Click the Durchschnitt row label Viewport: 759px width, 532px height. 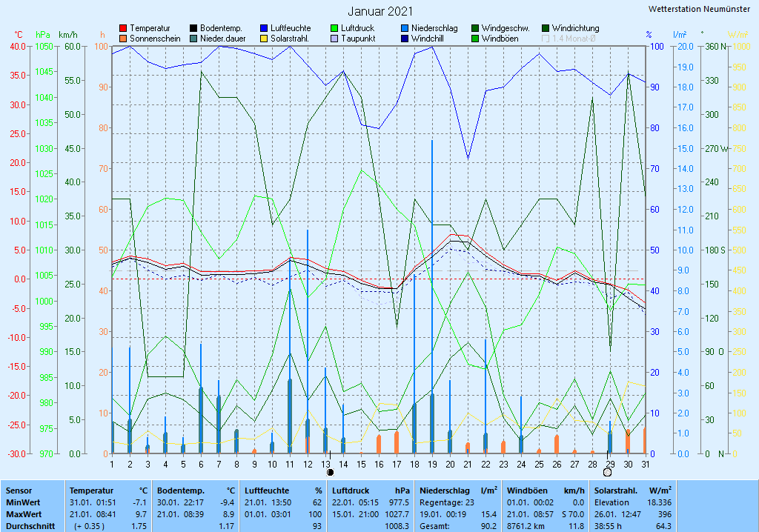(30, 526)
